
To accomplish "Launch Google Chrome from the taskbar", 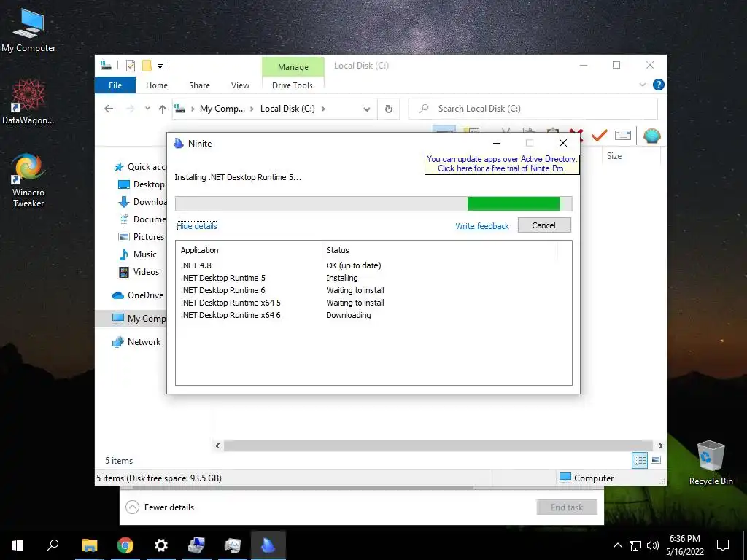I will pos(125,545).
